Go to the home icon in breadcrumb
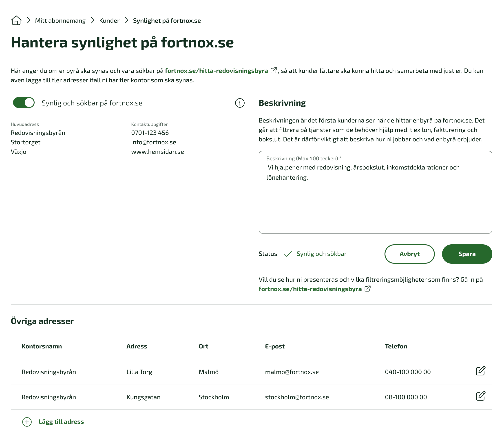This screenshot has height=437, width=504. (16, 20)
